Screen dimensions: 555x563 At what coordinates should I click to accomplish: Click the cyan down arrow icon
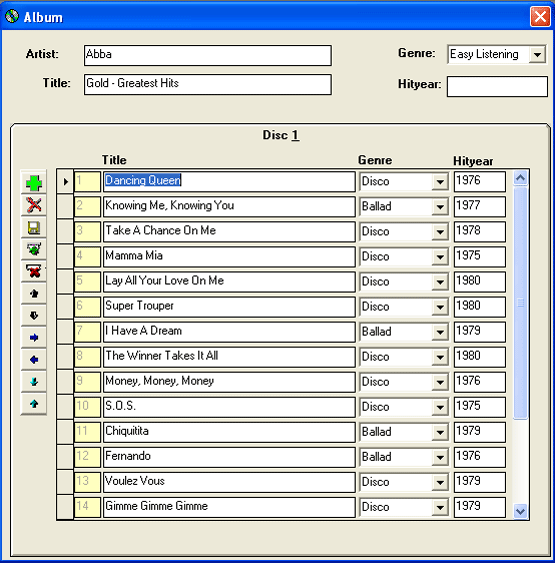click(x=34, y=382)
